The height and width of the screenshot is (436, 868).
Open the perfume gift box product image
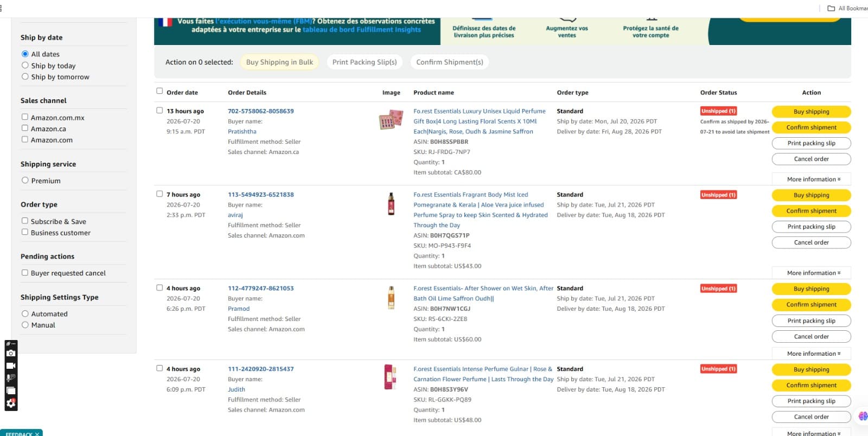click(x=391, y=119)
